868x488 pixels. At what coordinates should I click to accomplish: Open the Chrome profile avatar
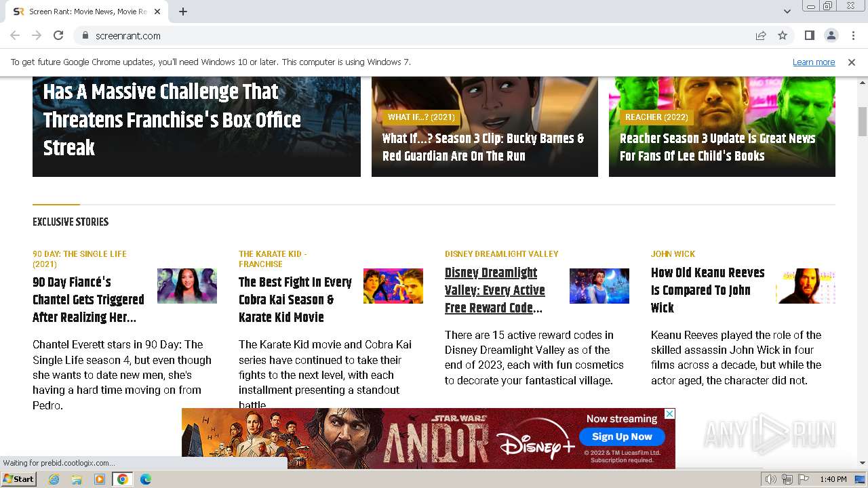(x=831, y=35)
